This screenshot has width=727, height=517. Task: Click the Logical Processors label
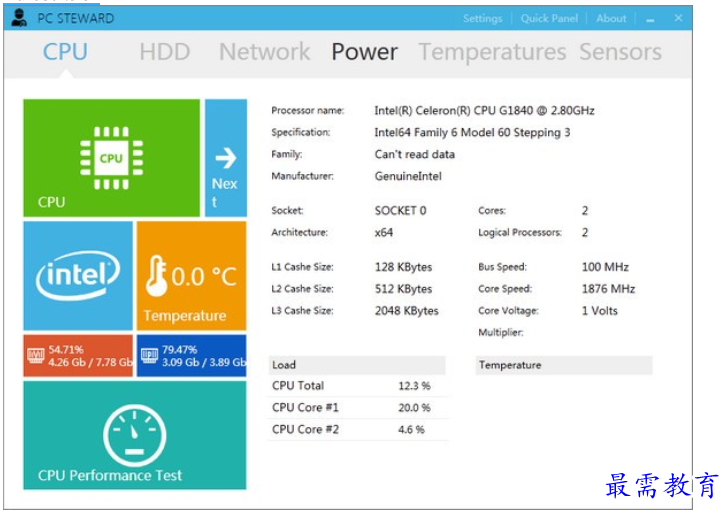[x=520, y=232]
